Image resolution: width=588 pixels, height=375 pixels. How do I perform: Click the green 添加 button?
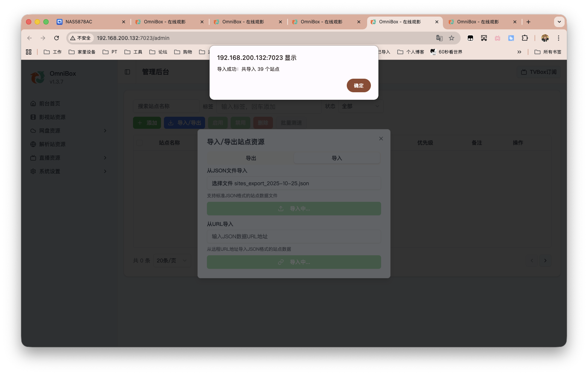(147, 122)
